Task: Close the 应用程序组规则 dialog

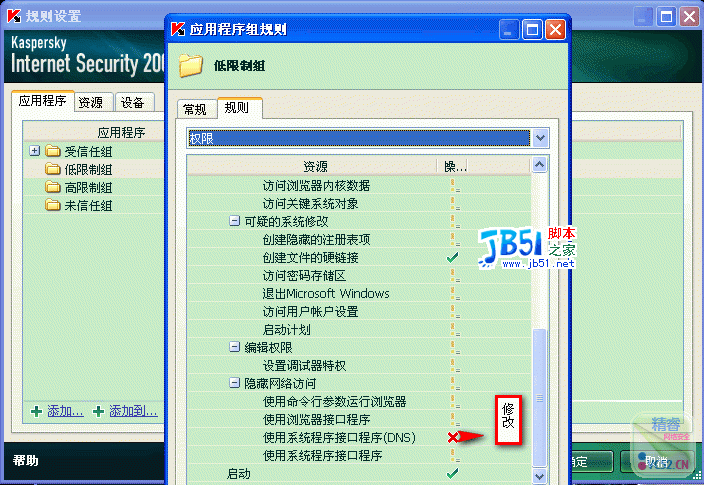Action: (555, 30)
